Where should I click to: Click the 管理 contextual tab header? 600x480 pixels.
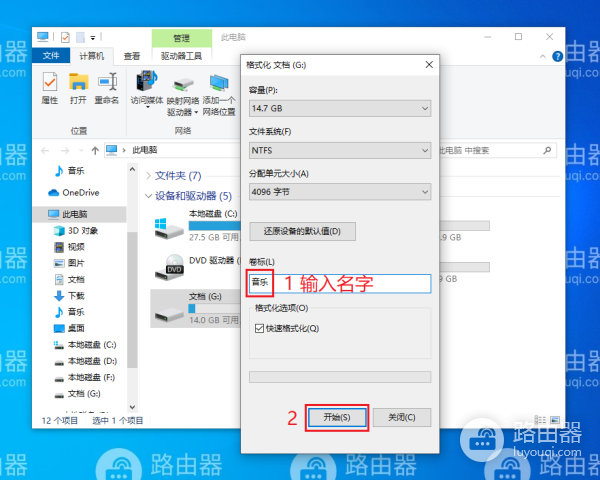point(181,38)
